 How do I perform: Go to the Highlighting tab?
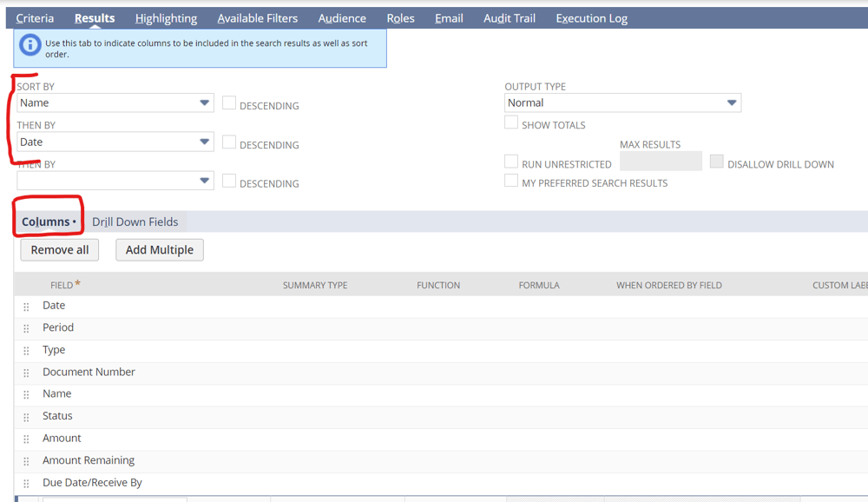point(166,17)
